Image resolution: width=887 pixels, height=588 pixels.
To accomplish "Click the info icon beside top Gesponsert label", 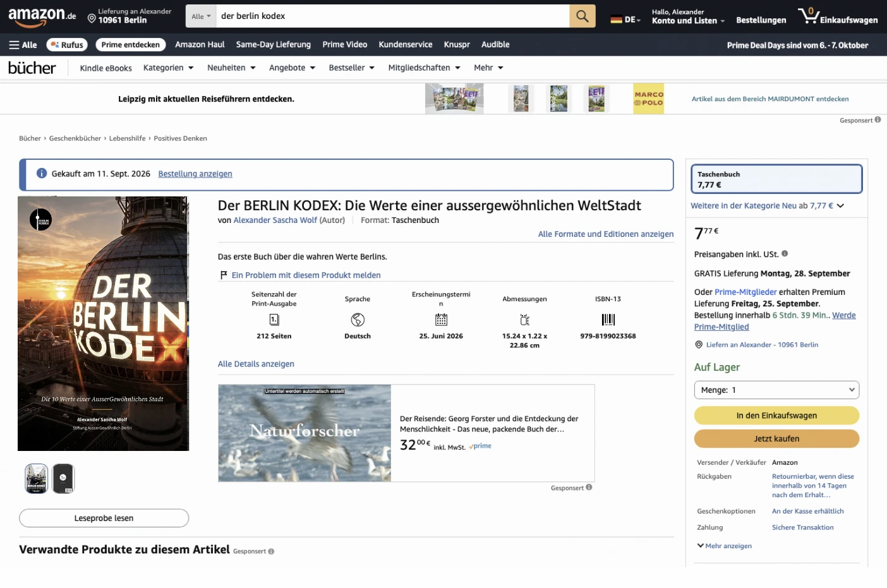I will coord(878,119).
